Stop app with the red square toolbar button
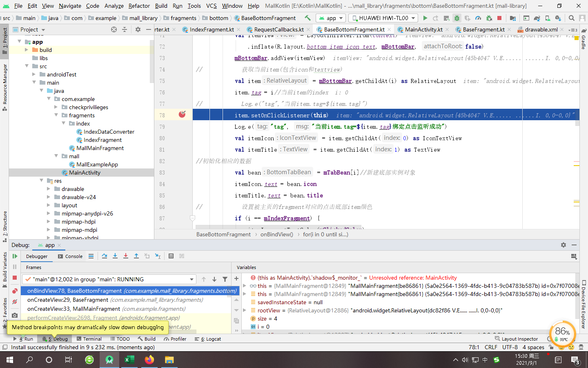 pyautogui.click(x=499, y=18)
